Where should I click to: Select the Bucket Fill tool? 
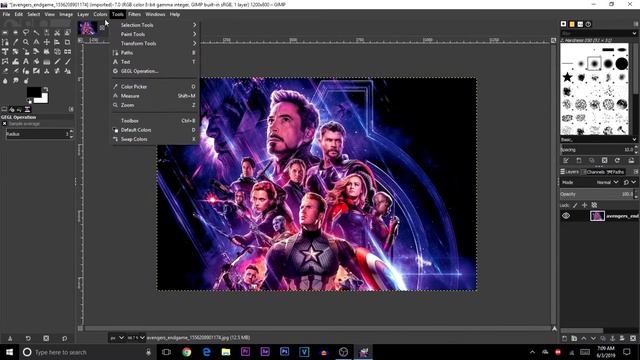36,62
